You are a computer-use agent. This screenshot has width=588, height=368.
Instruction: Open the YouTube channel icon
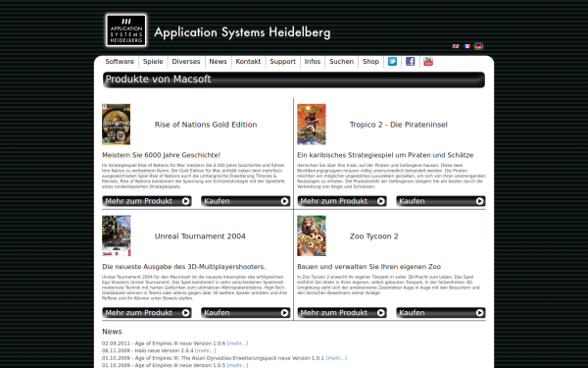(428, 61)
